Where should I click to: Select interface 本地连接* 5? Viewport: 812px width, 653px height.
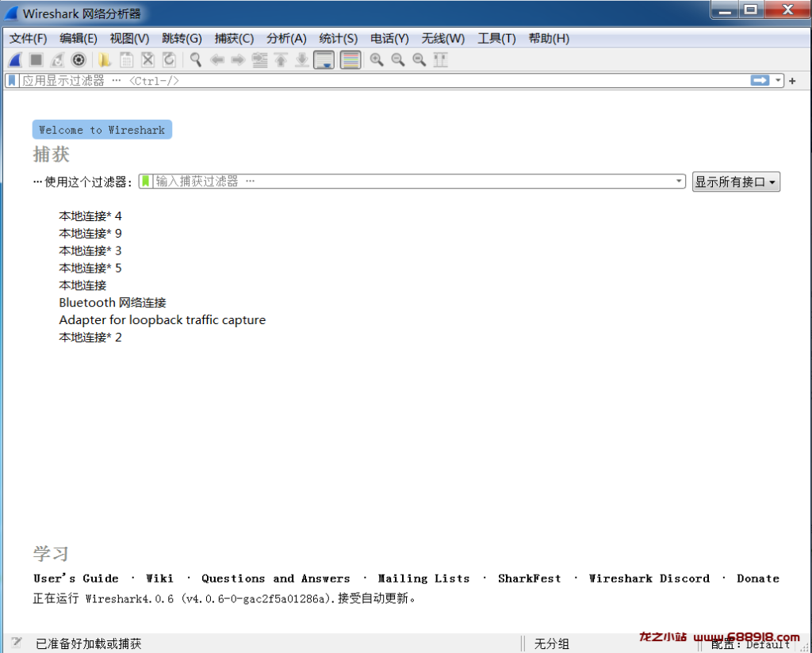coord(90,268)
